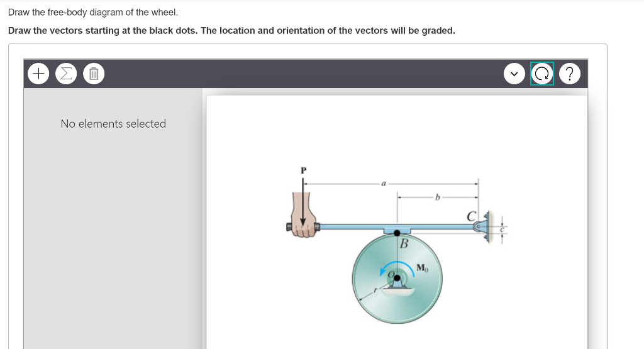Click the dimension label c near support
Screen dimensions: 644x349
coord(501,230)
